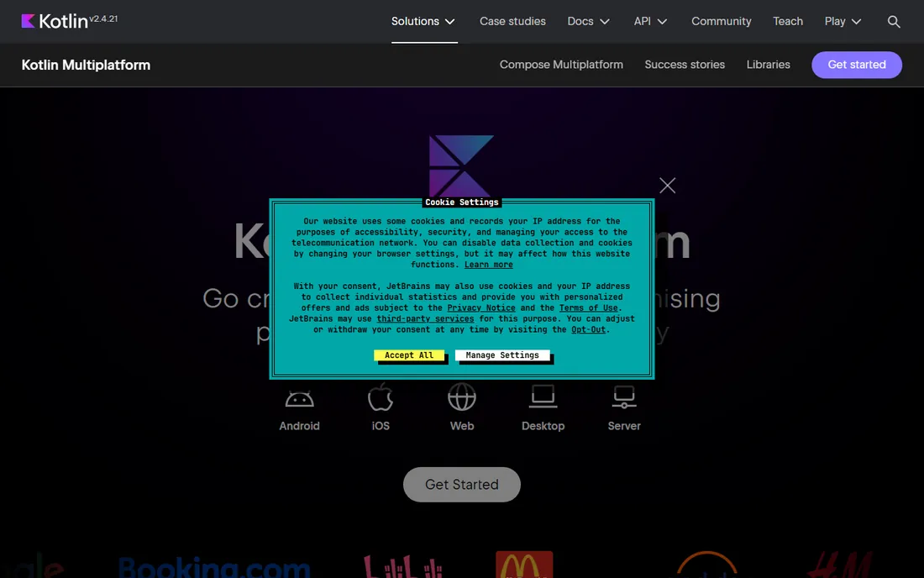Viewport: 924px width, 578px height.
Task: Open Libraries in subnav
Action: [x=768, y=65]
